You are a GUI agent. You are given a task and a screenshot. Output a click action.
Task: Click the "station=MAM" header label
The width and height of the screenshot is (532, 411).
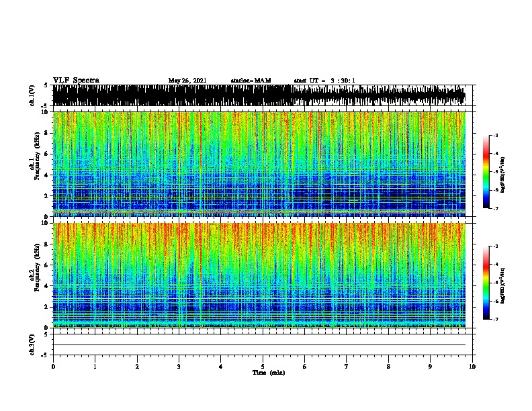click(251, 81)
